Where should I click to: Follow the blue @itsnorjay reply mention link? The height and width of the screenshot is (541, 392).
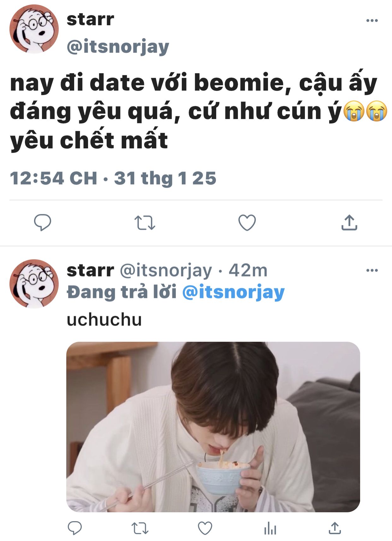pos(234,292)
